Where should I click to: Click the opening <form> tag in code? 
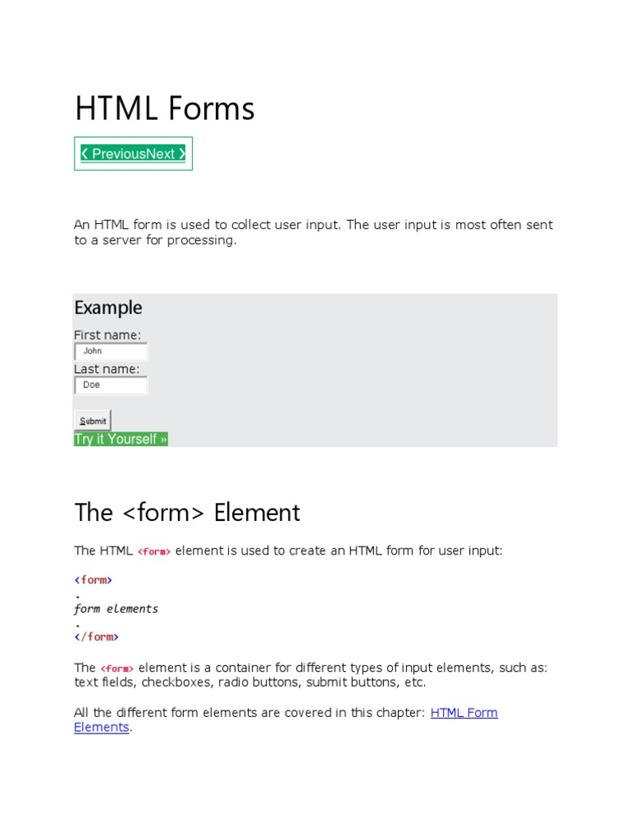(x=93, y=580)
